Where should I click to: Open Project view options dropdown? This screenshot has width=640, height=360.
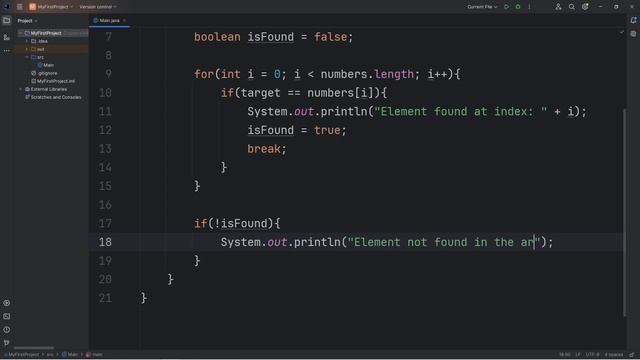[36, 21]
